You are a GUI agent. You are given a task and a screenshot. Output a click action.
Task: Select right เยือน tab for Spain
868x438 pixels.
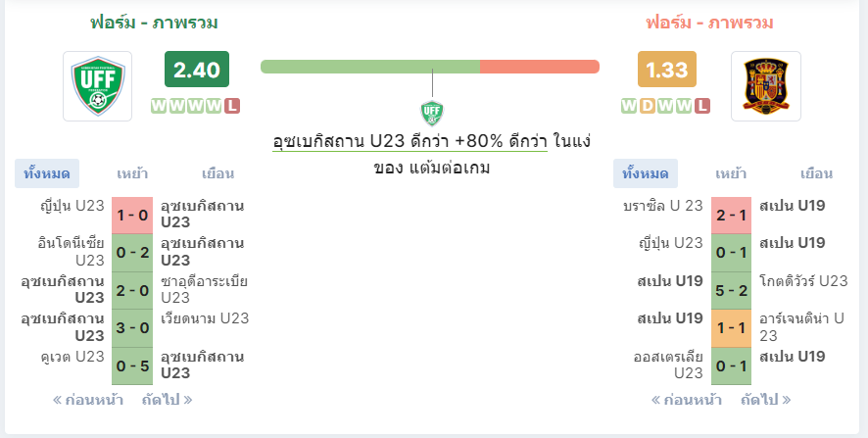pos(816,173)
